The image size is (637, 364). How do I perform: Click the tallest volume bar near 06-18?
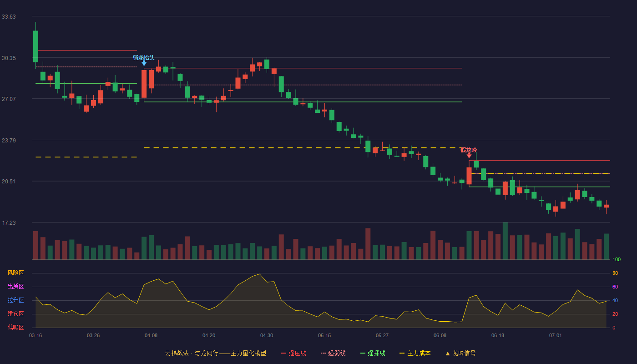pos(505,241)
